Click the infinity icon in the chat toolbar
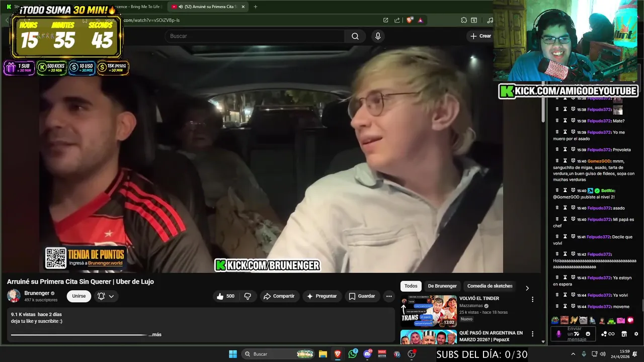644x362 pixels. (611, 334)
